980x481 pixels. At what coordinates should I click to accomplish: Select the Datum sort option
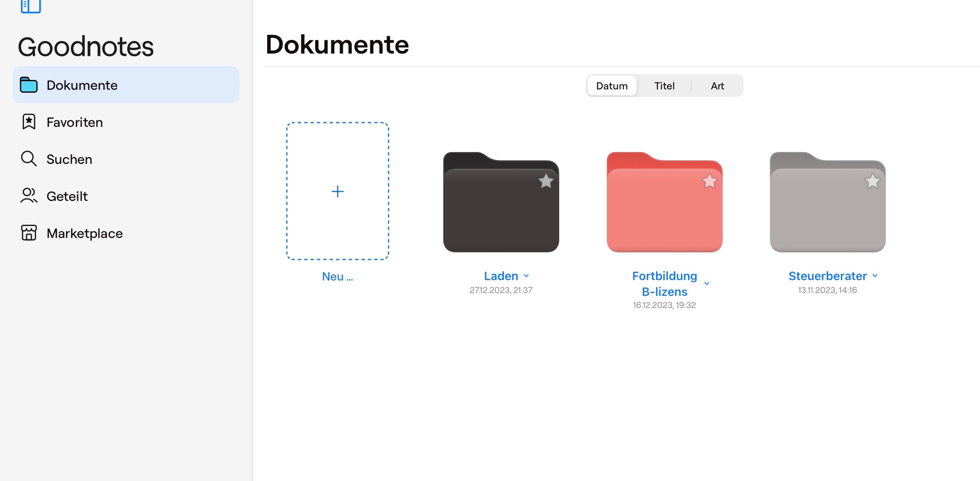pos(612,86)
